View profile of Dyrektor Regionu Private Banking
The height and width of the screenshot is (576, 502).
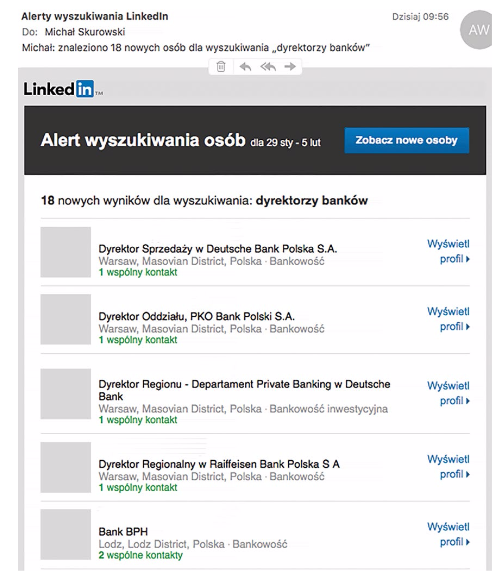(448, 393)
